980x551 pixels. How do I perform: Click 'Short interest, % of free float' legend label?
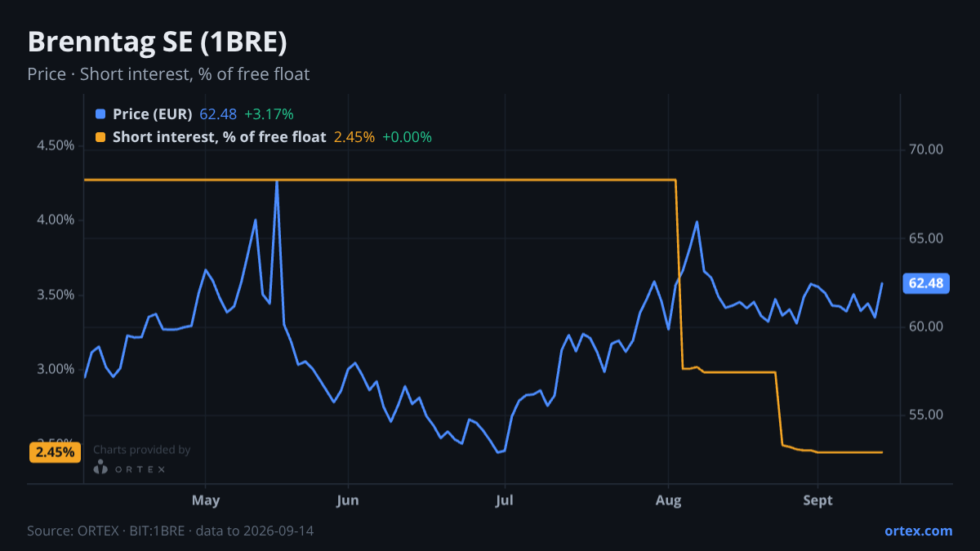(x=220, y=137)
